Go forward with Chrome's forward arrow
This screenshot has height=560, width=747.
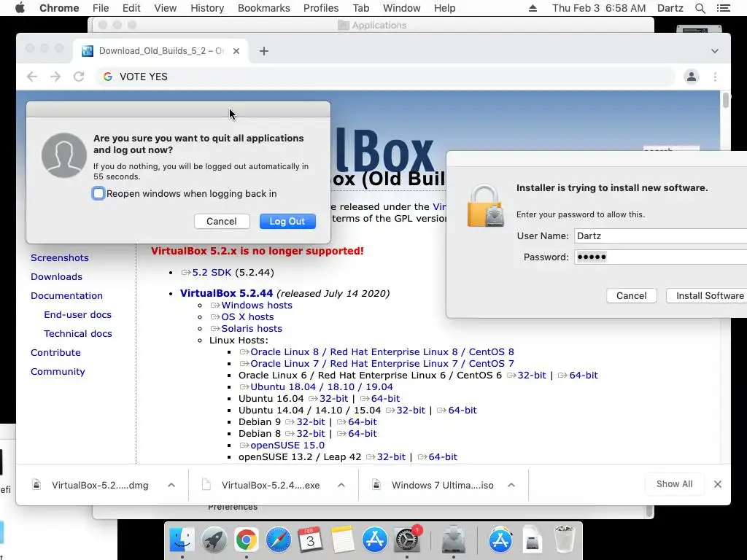point(55,77)
